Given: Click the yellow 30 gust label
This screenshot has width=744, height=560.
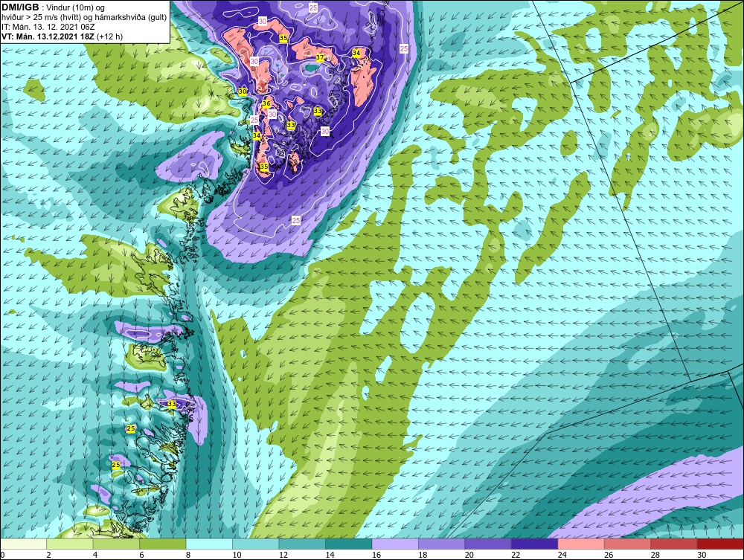Looking at the screenshot, I should pos(243,91).
